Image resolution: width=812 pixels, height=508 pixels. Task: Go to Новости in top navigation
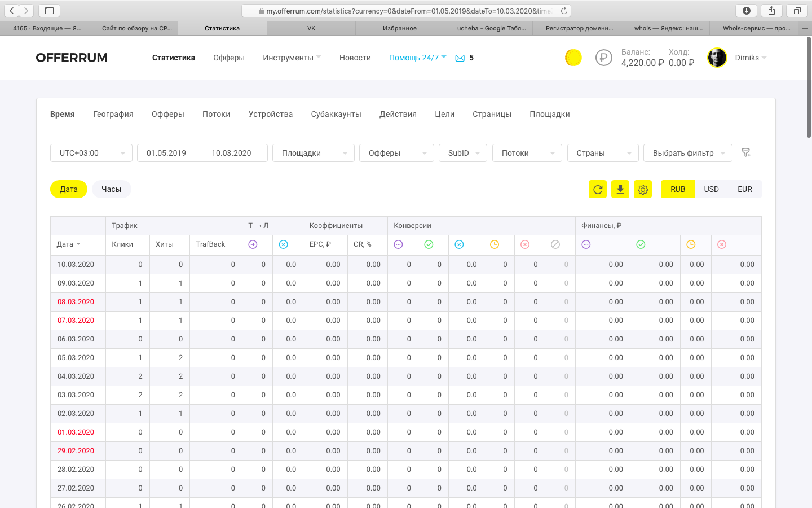355,58
